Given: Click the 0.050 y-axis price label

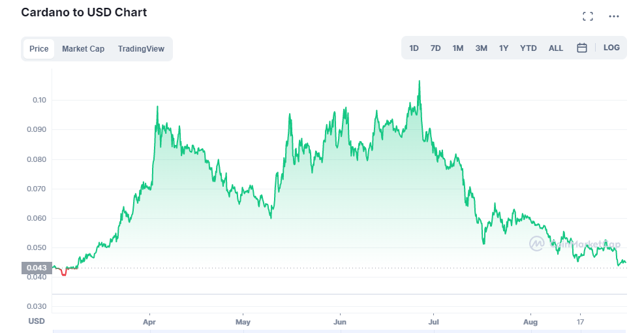Looking at the screenshot, I should (x=37, y=248).
